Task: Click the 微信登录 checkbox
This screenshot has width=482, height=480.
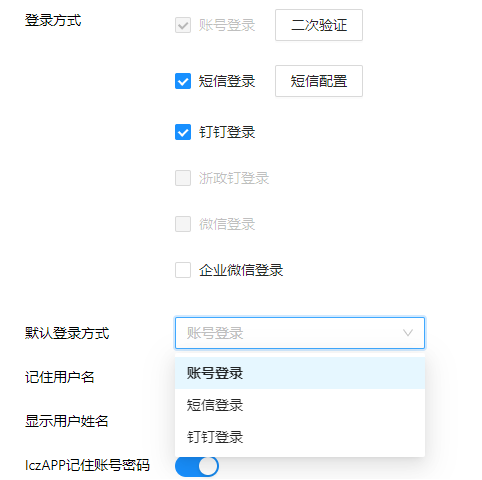Action: point(183,224)
